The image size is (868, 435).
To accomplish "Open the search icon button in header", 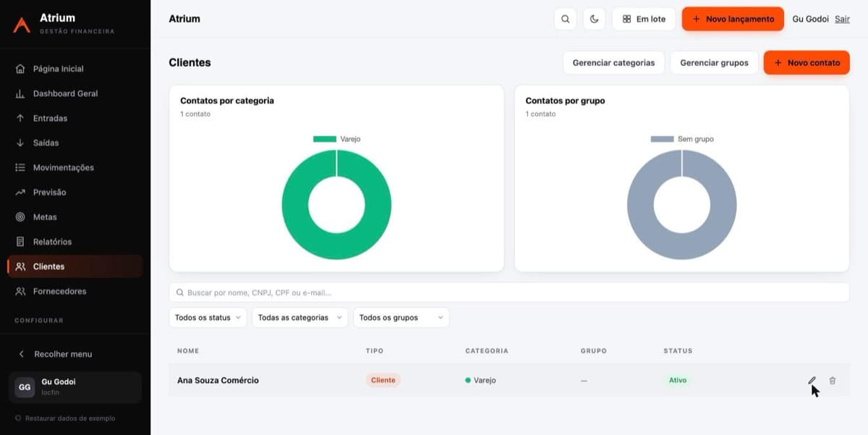I will [565, 19].
